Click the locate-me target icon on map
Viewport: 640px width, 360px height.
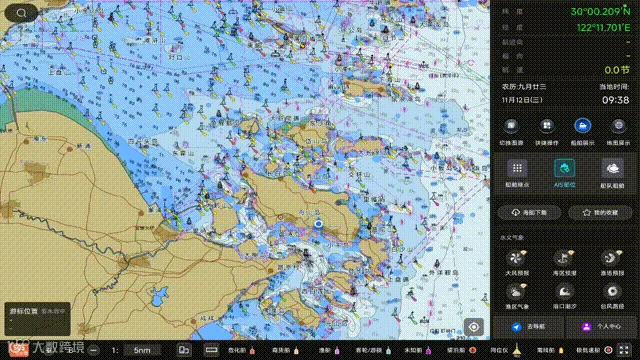click(473, 327)
